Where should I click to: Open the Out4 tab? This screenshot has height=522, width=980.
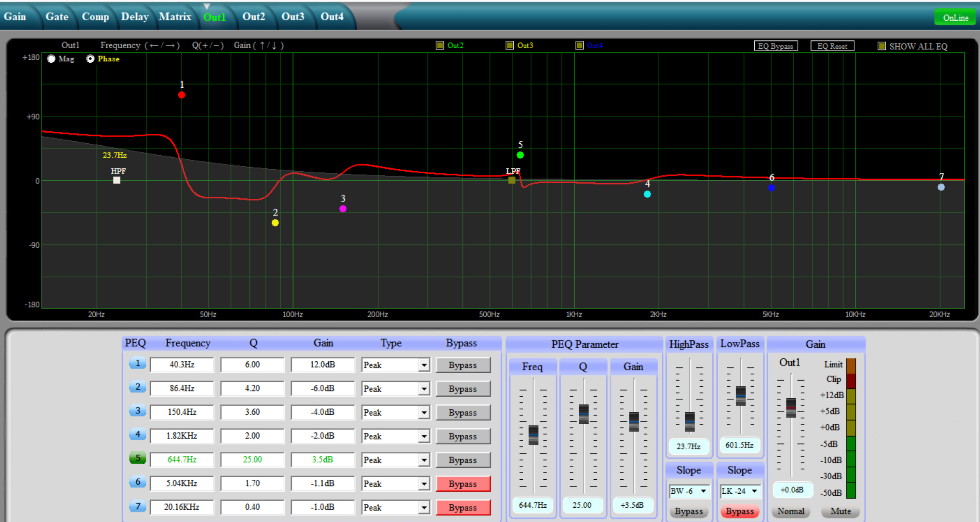[x=332, y=17]
